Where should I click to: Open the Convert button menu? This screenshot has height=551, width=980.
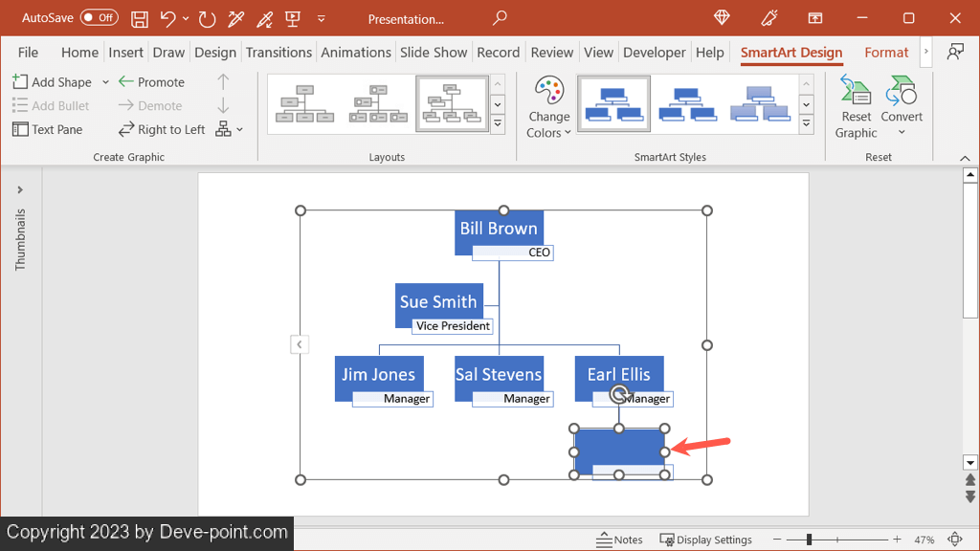pyautogui.click(x=902, y=105)
